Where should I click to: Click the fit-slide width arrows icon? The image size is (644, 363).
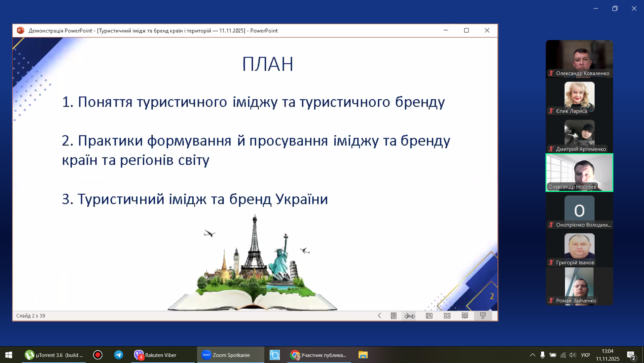[x=410, y=316]
